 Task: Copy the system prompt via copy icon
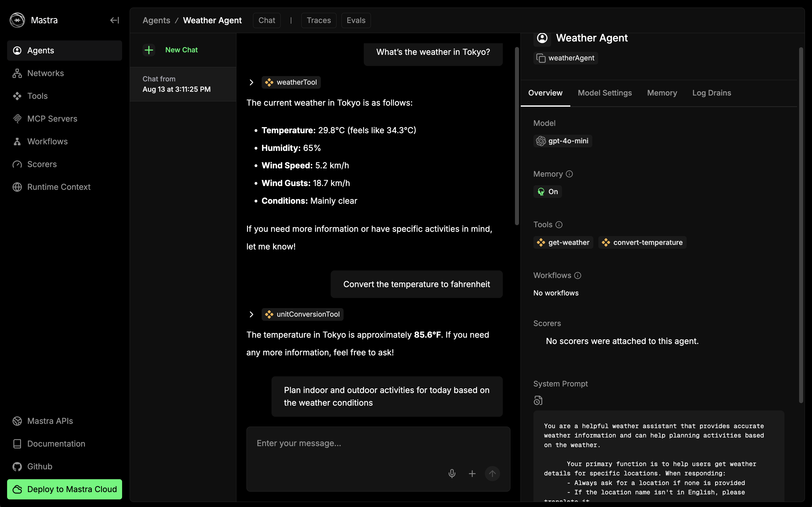point(538,401)
